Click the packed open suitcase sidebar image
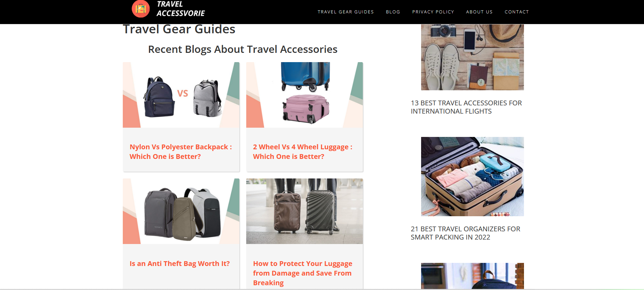Screen dimensions: 644x290 tap(473, 176)
